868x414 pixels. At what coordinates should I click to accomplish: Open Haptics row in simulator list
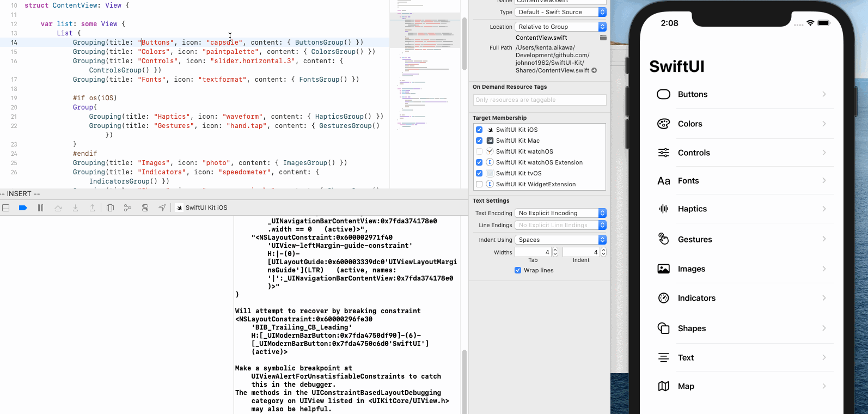coord(742,209)
